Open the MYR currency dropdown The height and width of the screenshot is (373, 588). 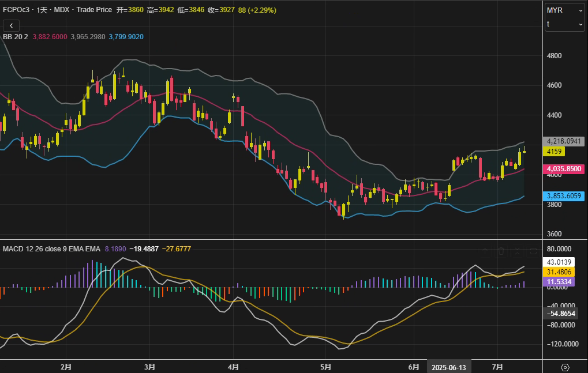pyautogui.click(x=565, y=10)
